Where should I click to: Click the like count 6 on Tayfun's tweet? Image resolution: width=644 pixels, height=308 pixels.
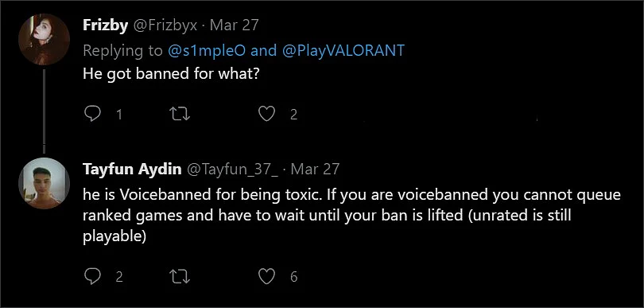pos(293,277)
